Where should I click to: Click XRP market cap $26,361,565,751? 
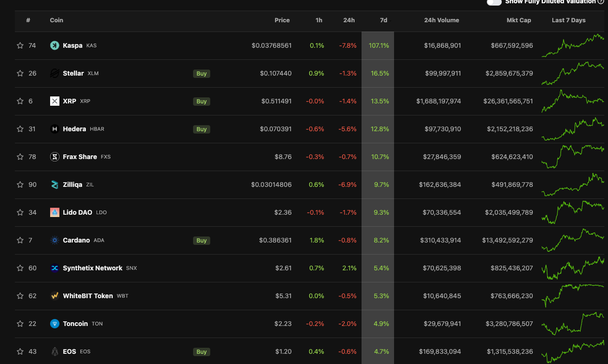tap(508, 101)
